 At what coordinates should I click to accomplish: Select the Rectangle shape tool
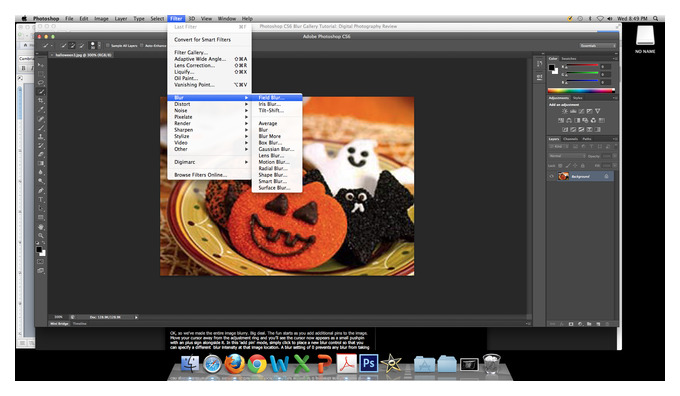pyautogui.click(x=41, y=217)
